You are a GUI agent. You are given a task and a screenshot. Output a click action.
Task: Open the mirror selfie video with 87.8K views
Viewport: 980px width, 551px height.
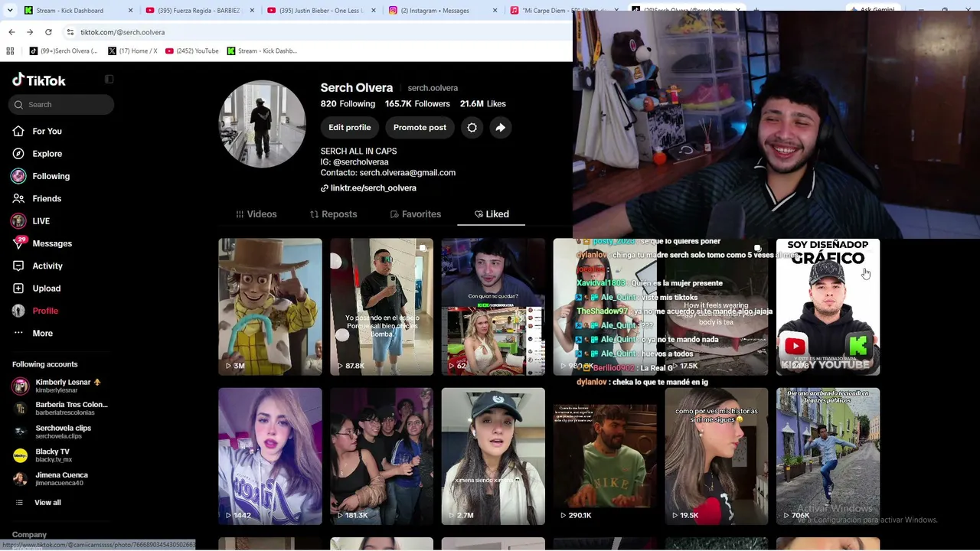(381, 307)
